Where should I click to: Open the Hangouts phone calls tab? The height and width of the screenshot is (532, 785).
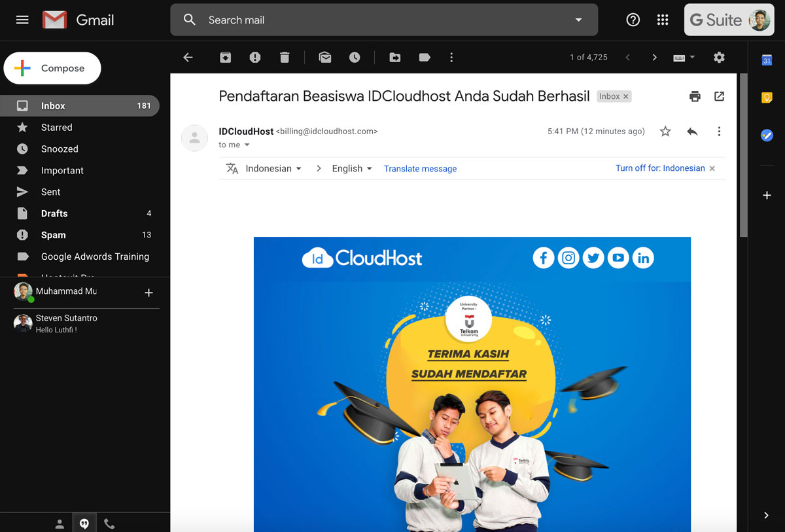pos(109,524)
